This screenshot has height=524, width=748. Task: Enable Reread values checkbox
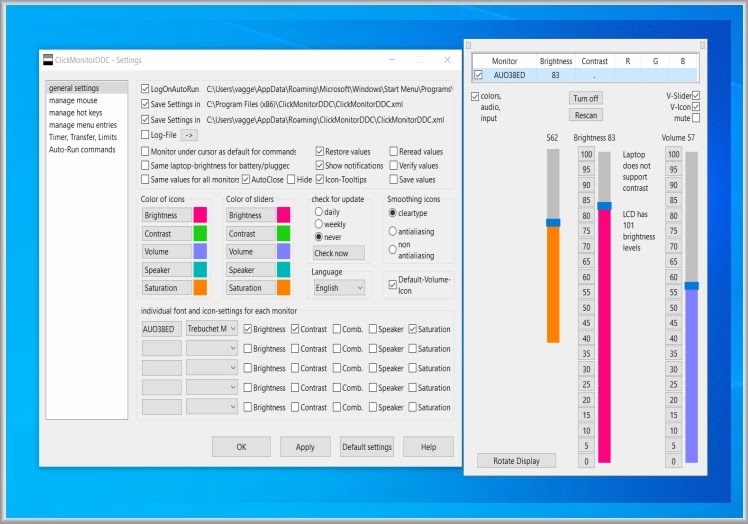pos(394,151)
